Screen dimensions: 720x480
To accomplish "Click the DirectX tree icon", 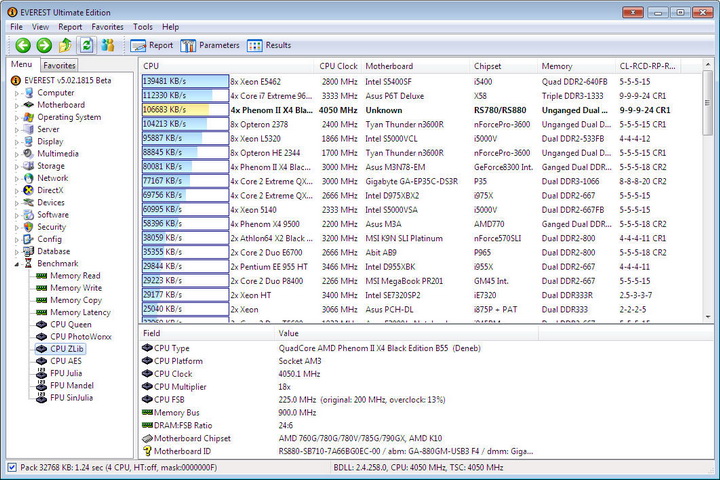I will 29,190.
